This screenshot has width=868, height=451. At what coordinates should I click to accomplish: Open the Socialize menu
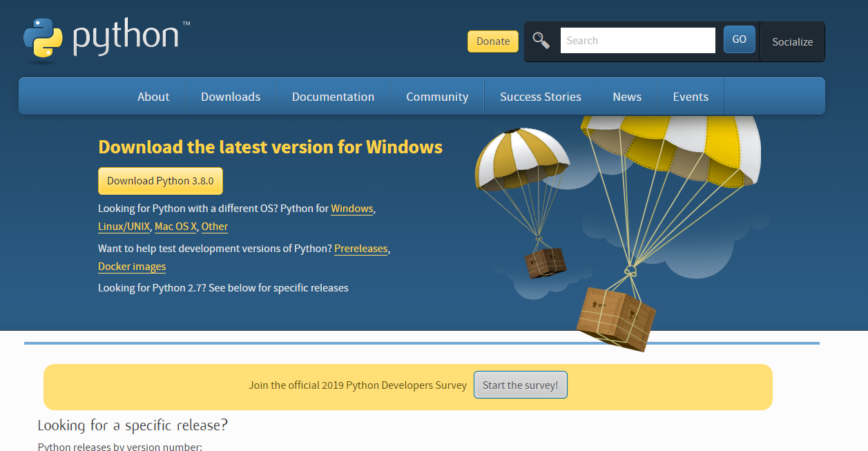click(x=792, y=41)
